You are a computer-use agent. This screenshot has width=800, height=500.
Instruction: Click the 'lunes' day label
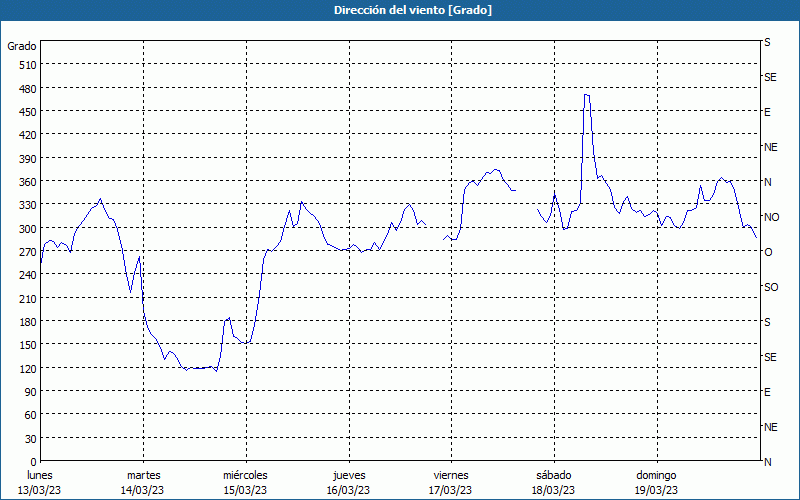pyautogui.click(x=40, y=476)
